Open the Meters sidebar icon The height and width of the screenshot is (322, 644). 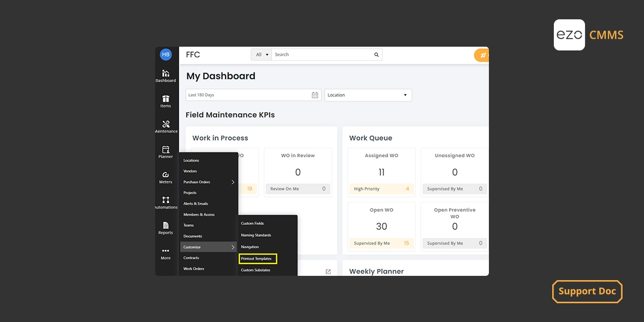[165, 177]
